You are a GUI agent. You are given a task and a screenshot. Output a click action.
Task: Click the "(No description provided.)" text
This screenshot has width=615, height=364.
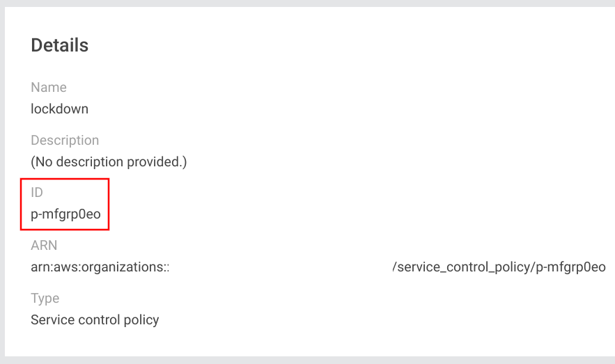click(x=109, y=161)
